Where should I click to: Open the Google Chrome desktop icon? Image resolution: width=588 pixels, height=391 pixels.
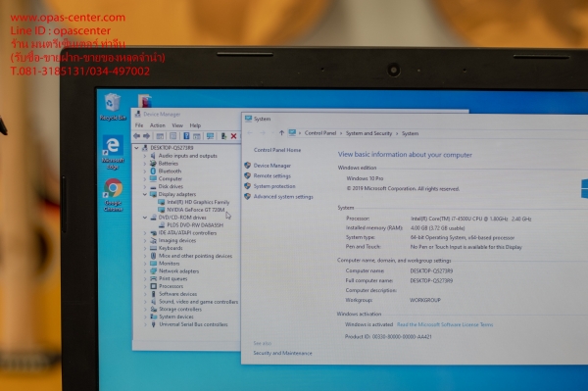113,195
